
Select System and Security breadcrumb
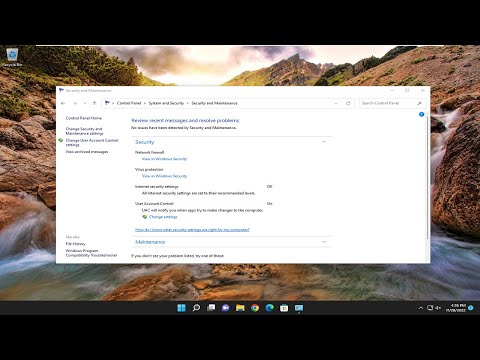click(166, 103)
